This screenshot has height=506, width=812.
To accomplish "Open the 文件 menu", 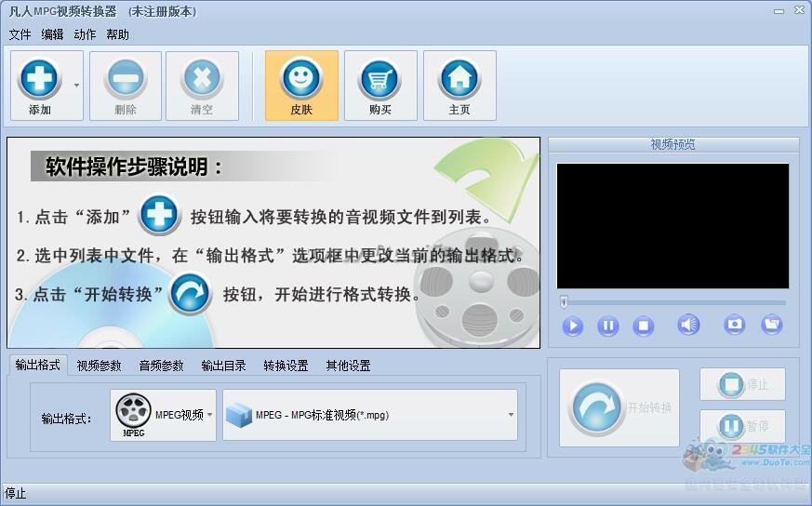I will click(x=20, y=34).
